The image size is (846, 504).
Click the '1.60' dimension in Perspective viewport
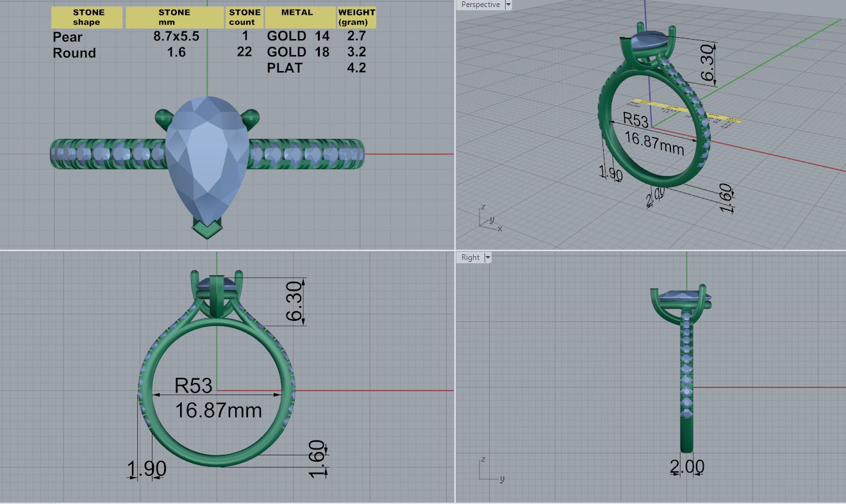pyautogui.click(x=726, y=199)
